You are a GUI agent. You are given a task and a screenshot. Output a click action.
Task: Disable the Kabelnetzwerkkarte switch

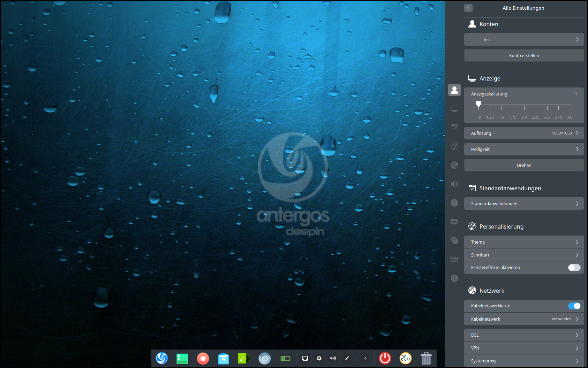pyautogui.click(x=574, y=306)
